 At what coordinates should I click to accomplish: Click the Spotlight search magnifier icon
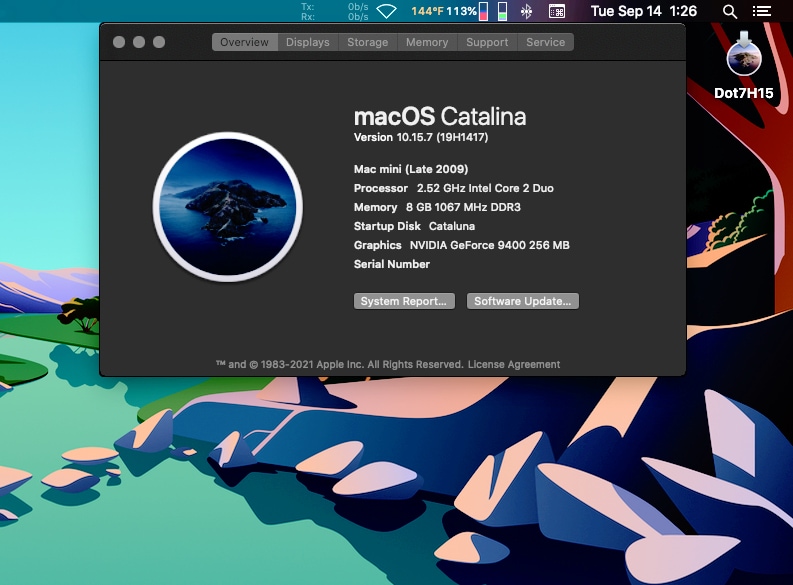729,11
